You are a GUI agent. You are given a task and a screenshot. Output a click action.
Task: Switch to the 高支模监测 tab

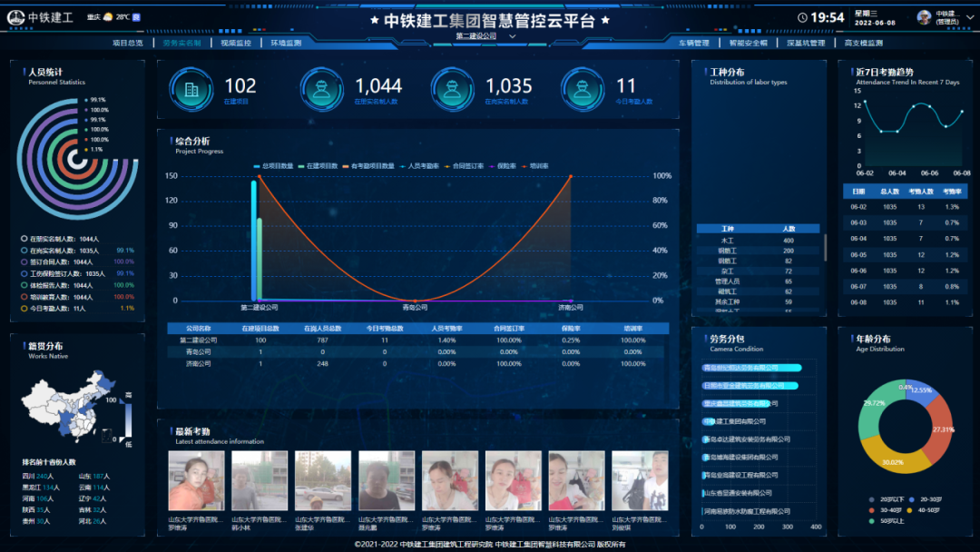pos(864,44)
